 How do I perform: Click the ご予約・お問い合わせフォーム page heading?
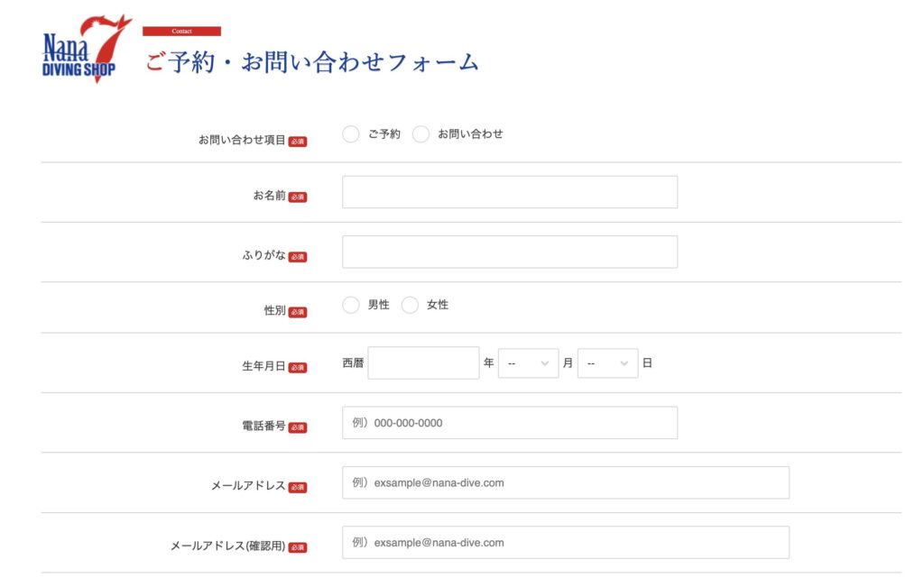(312, 62)
